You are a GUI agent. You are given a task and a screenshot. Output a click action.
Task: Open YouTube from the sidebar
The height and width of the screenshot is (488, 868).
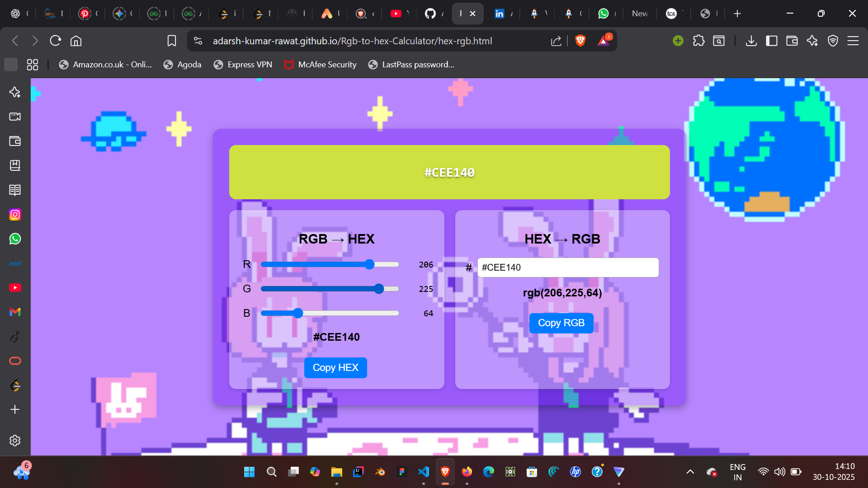pos(15,288)
